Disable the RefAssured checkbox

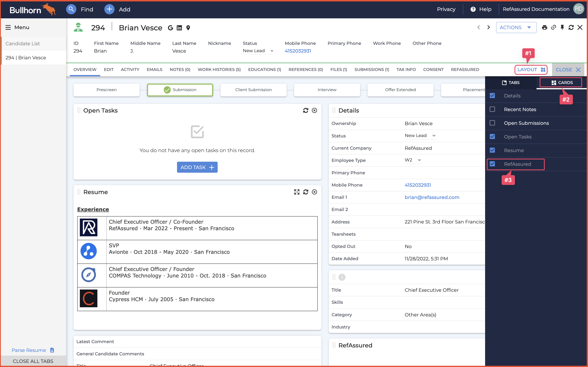pyautogui.click(x=493, y=164)
